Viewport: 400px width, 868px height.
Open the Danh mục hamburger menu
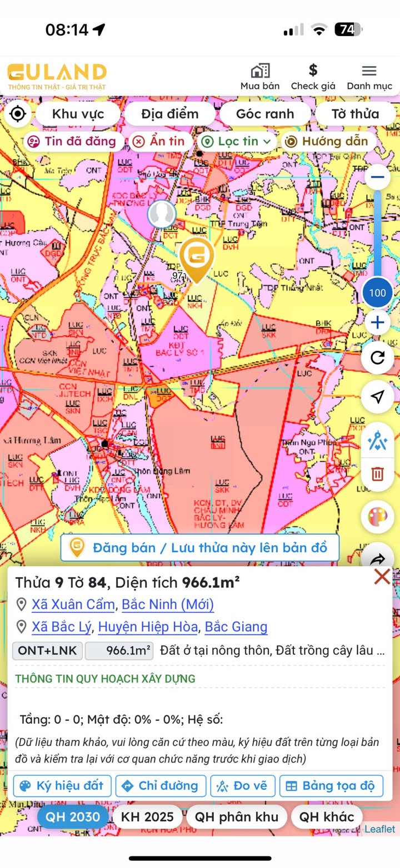pos(369,77)
